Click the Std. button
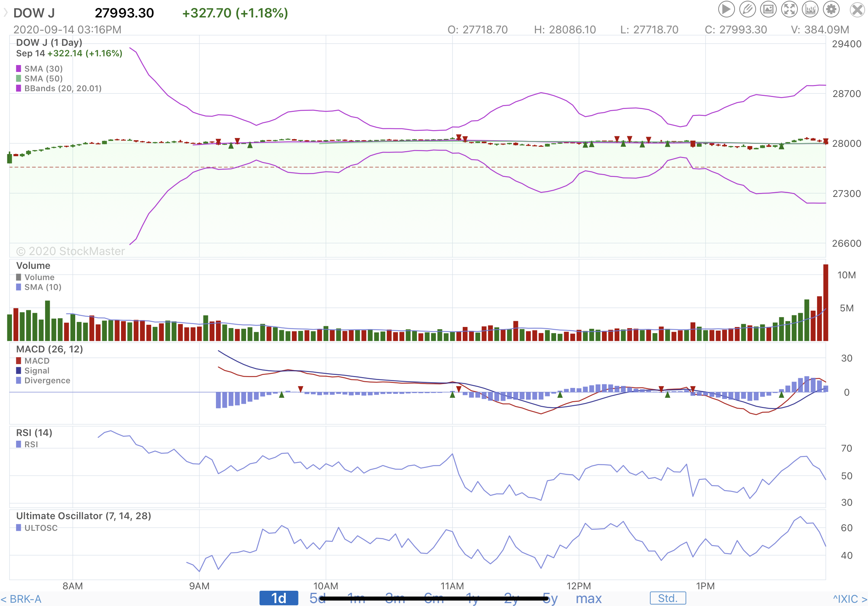This screenshot has height=606, width=868. (x=668, y=598)
